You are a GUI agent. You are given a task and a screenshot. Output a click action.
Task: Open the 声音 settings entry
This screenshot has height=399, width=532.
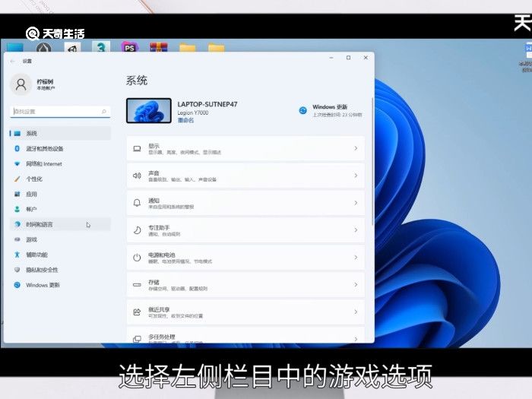pos(245,176)
